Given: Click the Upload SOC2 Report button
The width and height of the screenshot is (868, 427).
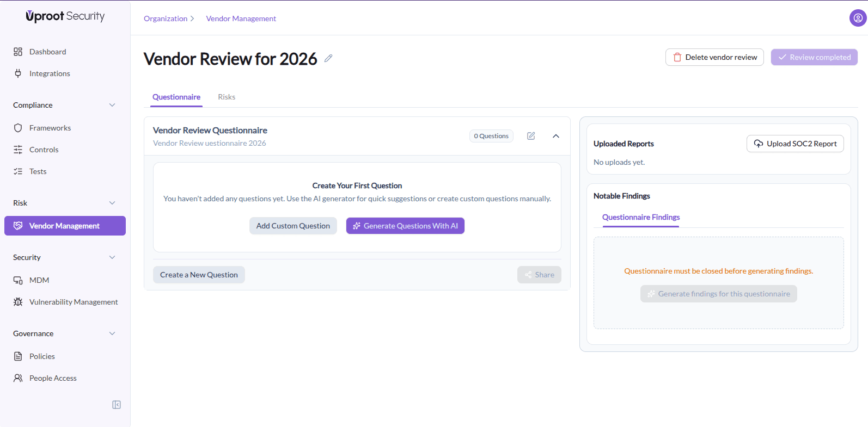Looking at the screenshot, I should point(795,144).
